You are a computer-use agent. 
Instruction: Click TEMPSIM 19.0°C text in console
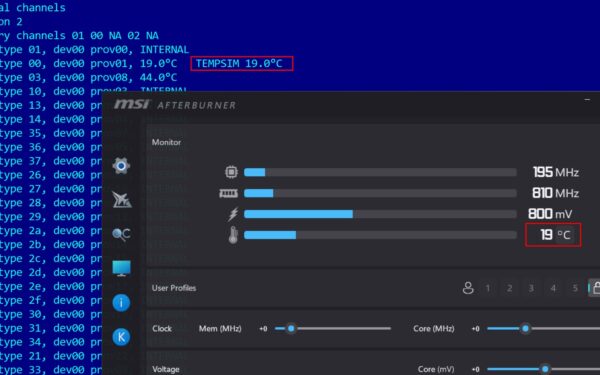coord(239,63)
